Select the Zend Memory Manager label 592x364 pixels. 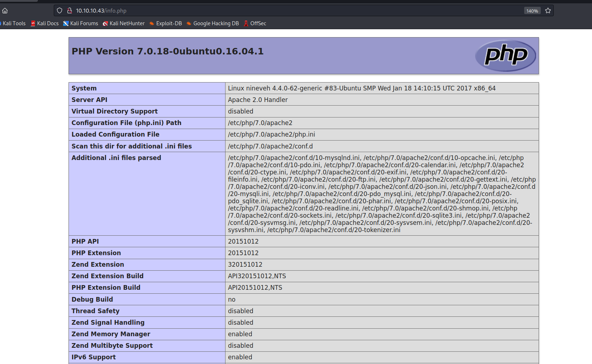click(x=111, y=334)
